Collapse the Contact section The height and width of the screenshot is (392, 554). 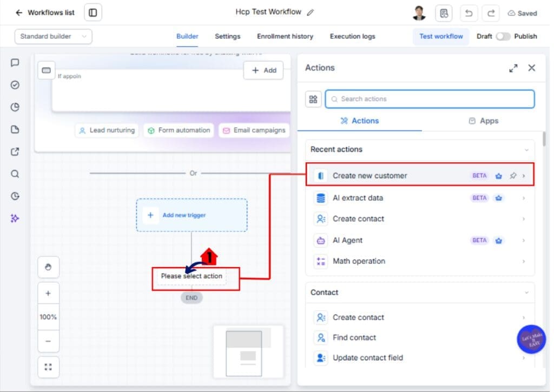tap(526, 293)
